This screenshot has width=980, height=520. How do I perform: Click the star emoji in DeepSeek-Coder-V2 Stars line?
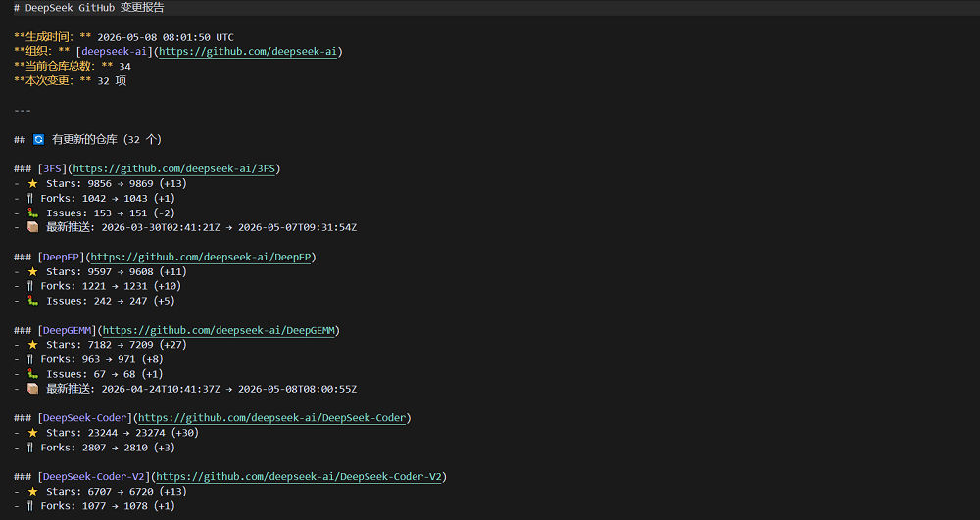(32, 492)
